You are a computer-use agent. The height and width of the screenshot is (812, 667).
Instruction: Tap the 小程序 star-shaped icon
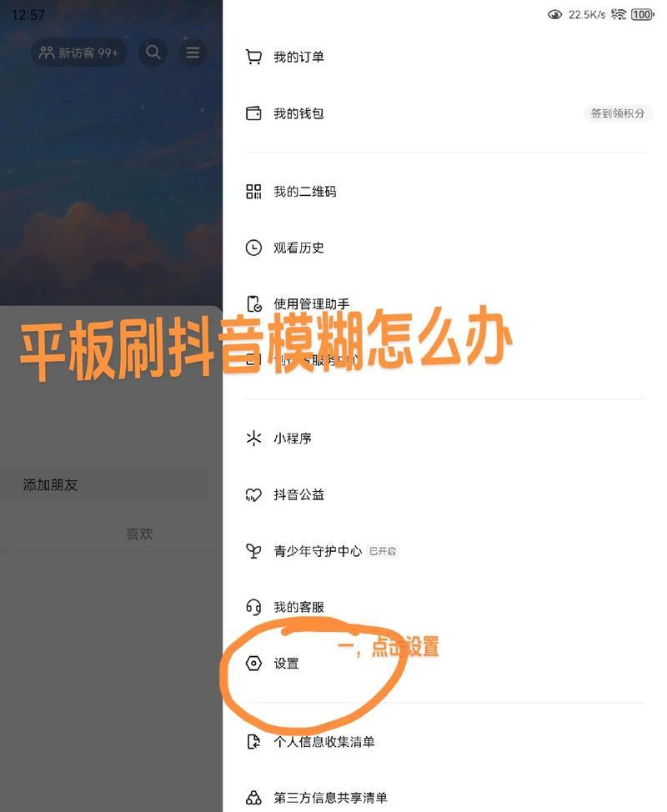[x=253, y=439]
